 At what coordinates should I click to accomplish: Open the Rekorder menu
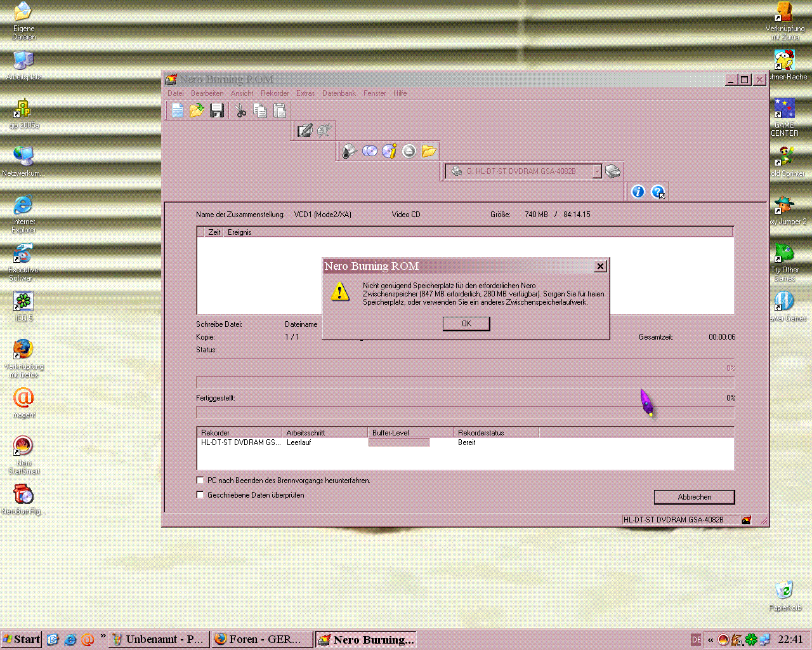click(x=275, y=93)
